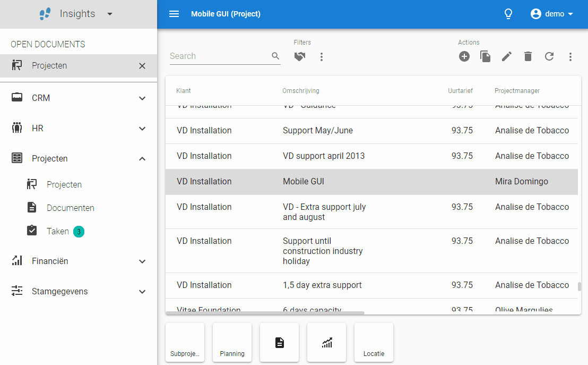Sort by the Omschrijving column header
This screenshot has height=365, width=588.
tap(301, 90)
